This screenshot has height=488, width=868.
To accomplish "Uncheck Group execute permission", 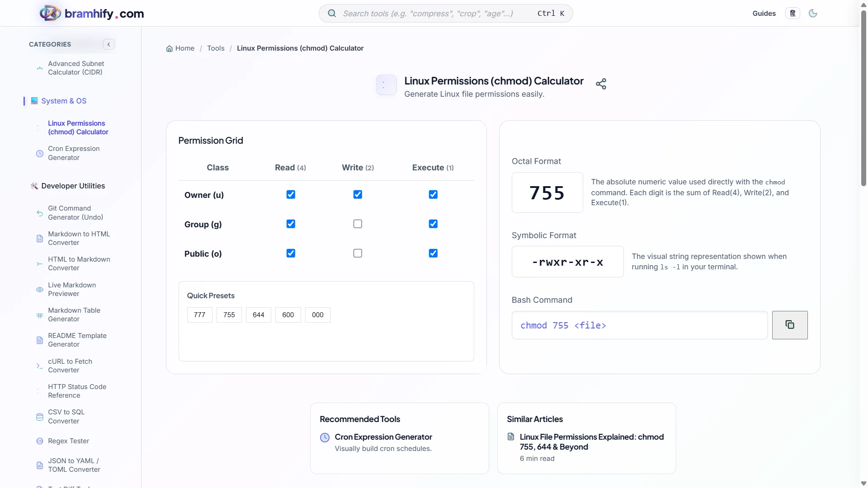I will [x=433, y=224].
